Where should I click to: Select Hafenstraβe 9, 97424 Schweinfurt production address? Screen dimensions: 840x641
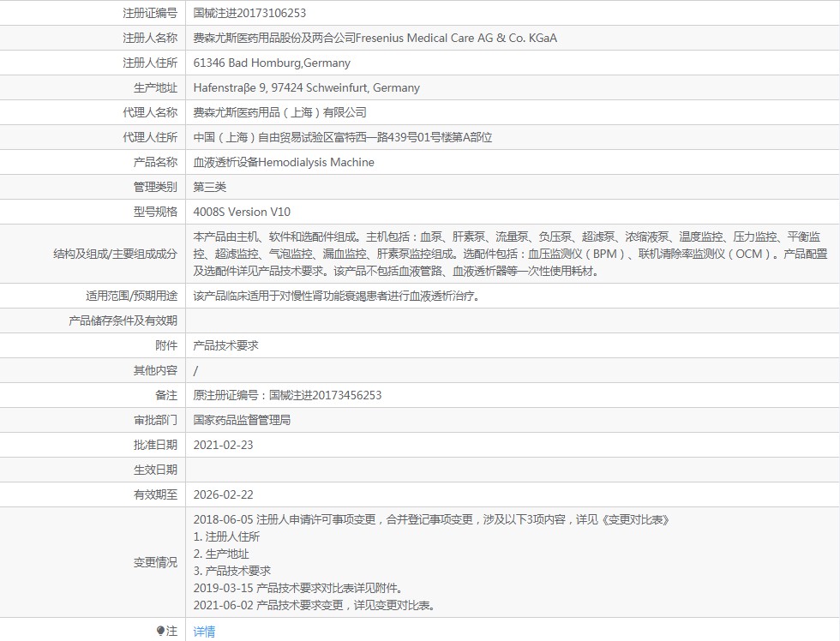point(307,87)
